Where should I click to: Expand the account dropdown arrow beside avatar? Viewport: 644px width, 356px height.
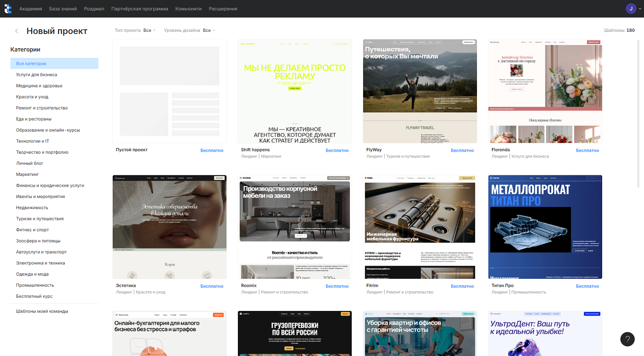coord(640,8)
